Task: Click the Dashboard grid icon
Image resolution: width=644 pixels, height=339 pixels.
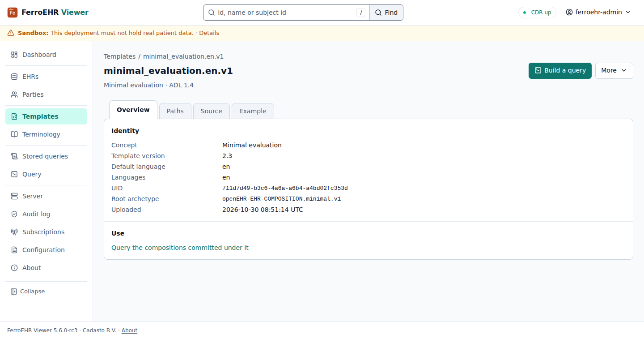Action: click(x=14, y=55)
